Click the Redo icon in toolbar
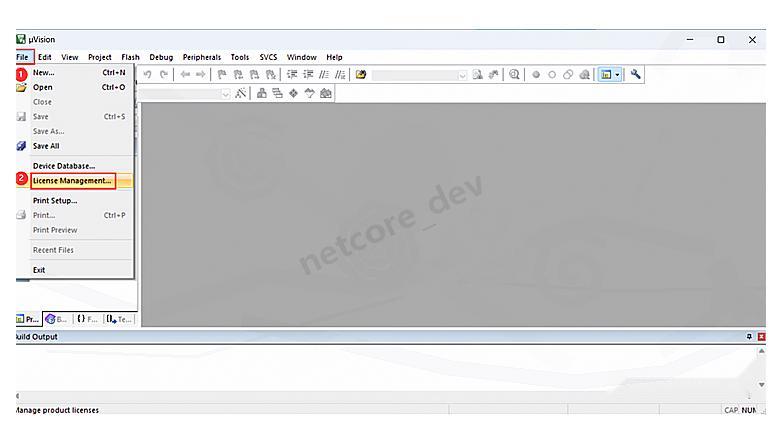 click(x=164, y=74)
